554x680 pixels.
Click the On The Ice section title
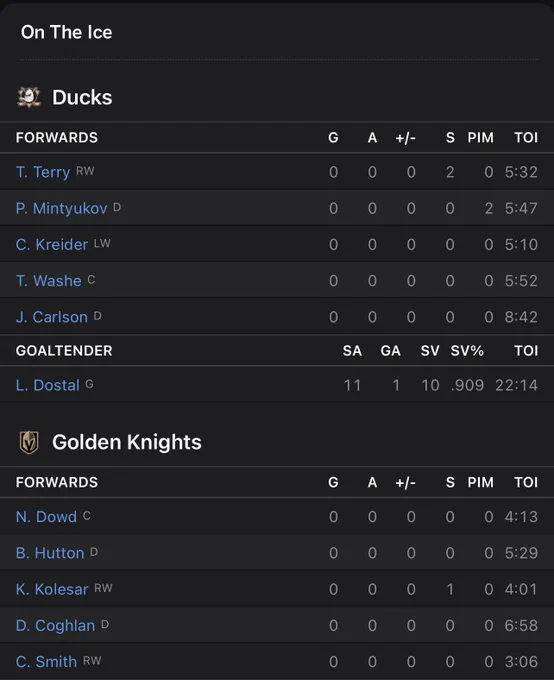pos(66,32)
